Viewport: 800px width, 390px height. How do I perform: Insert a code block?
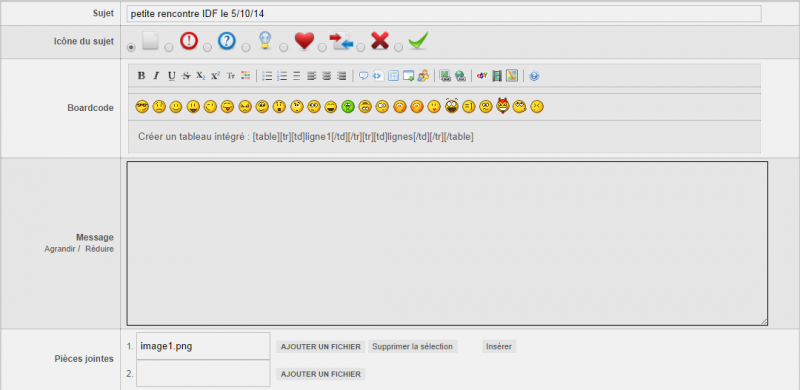point(378,76)
